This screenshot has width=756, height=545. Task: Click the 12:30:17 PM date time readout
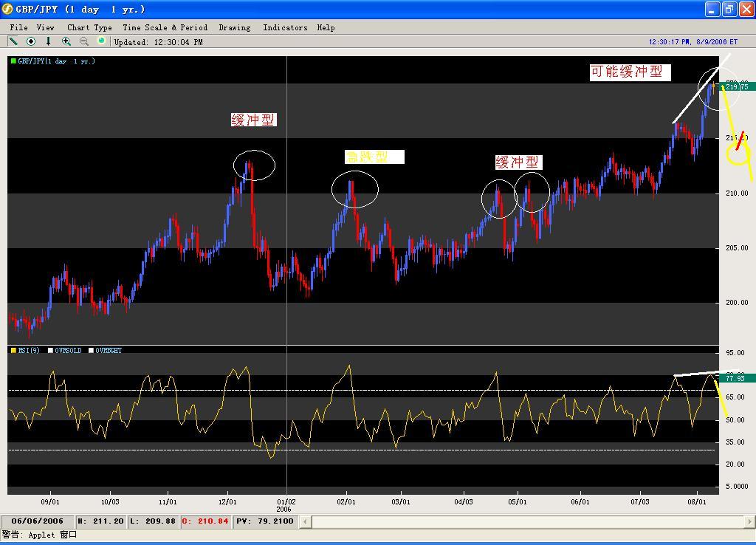tap(693, 42)
